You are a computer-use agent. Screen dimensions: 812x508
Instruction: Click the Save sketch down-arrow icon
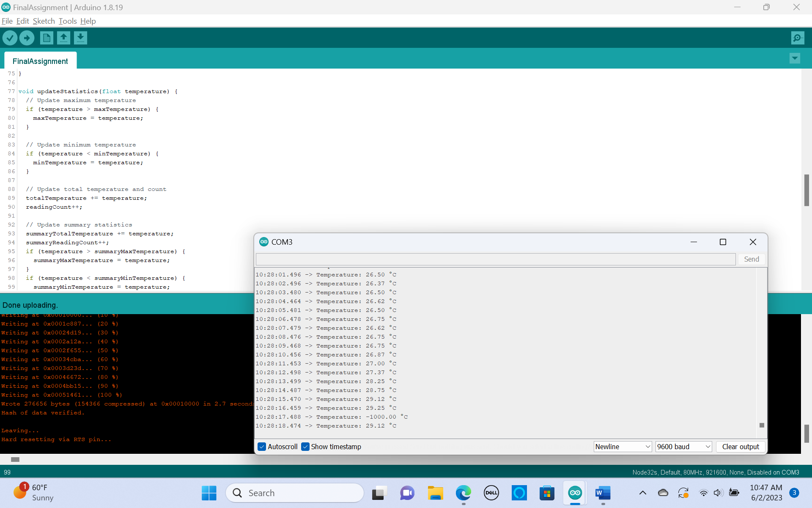coord(80,38)
